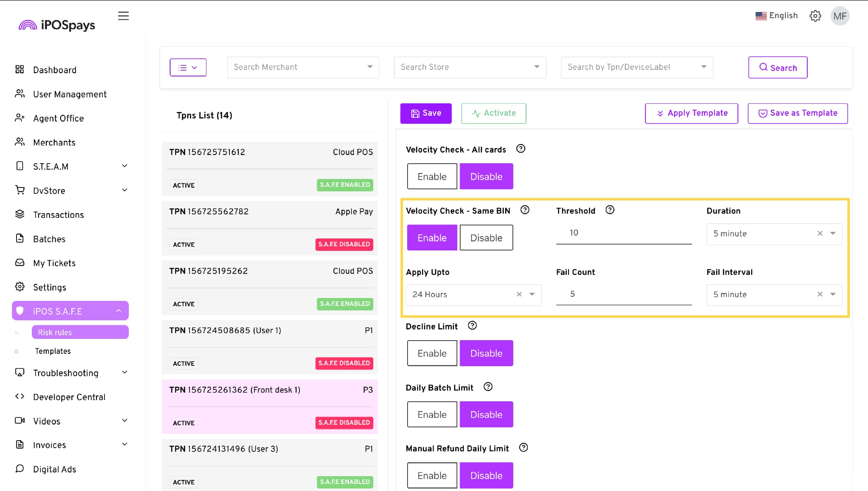Enable the Decline Limit rule
This screenshot has height=491, width=868.
coord(432,353)
